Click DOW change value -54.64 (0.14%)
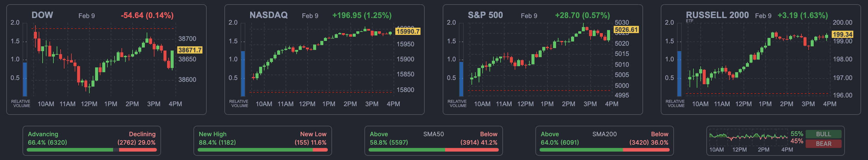 [x=147, y=15]
